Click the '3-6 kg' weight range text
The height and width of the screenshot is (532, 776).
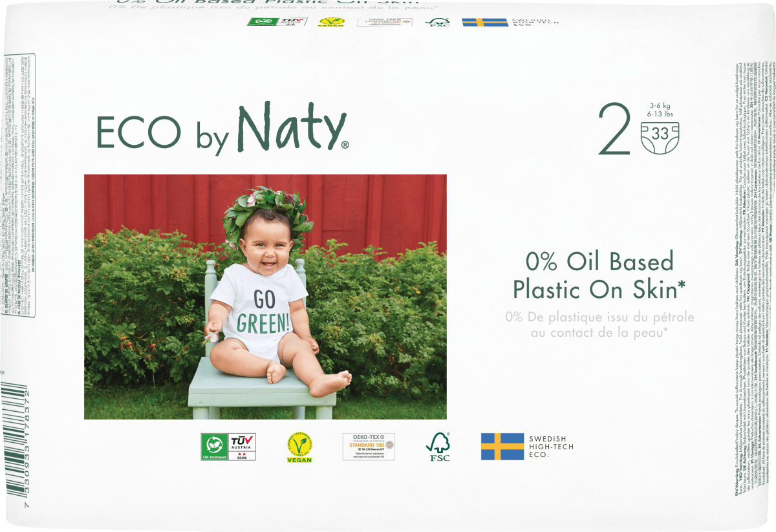point(660,105)
